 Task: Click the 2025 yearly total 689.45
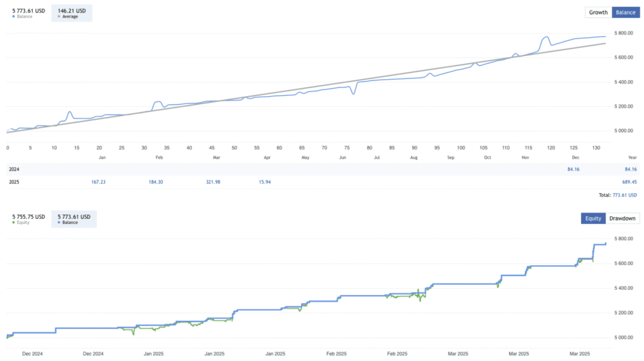click(x=626, y=182)
